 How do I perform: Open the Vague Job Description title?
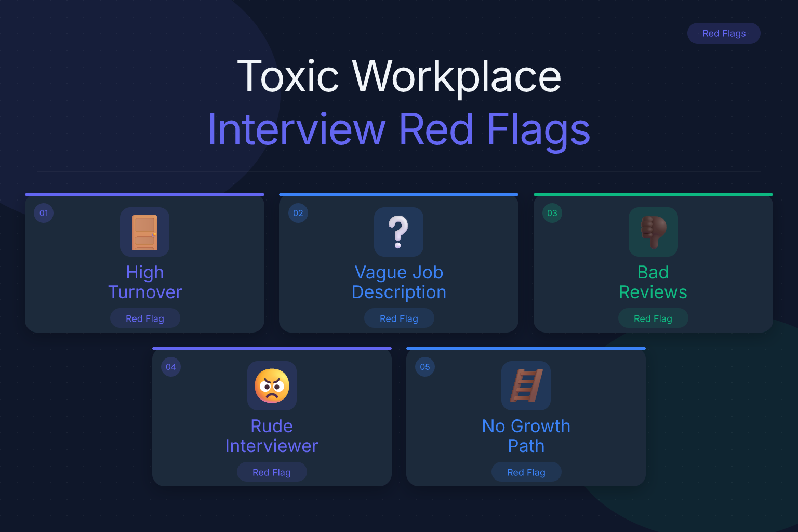(399, 282)
